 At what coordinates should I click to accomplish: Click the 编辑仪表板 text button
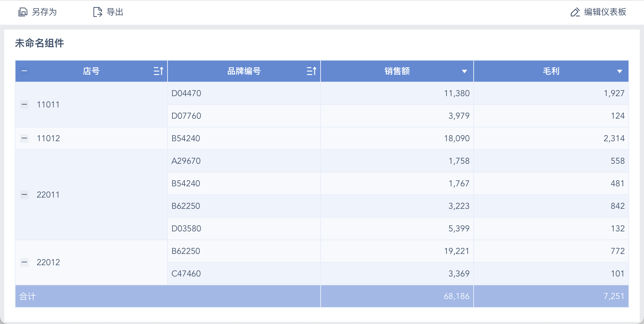(605, 12)
